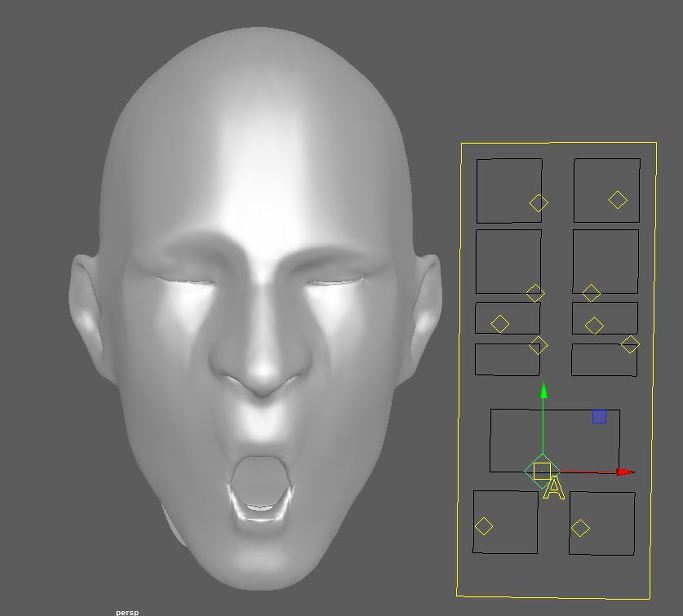Select diamond on fourth-row left box's top corner

click(538, 345)
